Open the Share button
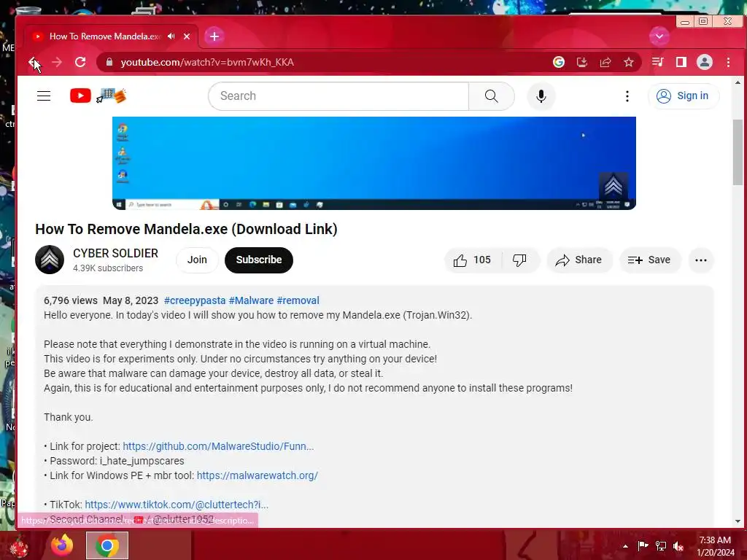 point(579,260)
